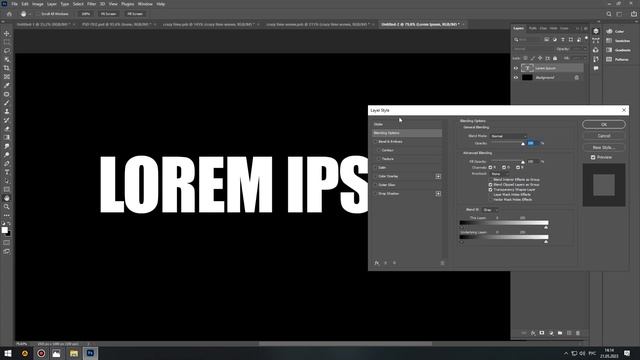Open the File menu
The image size is (640, 360).
click(14, 4)
